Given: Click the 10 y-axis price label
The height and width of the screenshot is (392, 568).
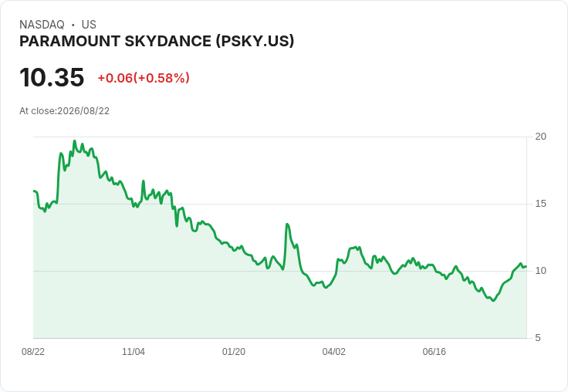Looking at the screenshot, I should click(540, 271).
